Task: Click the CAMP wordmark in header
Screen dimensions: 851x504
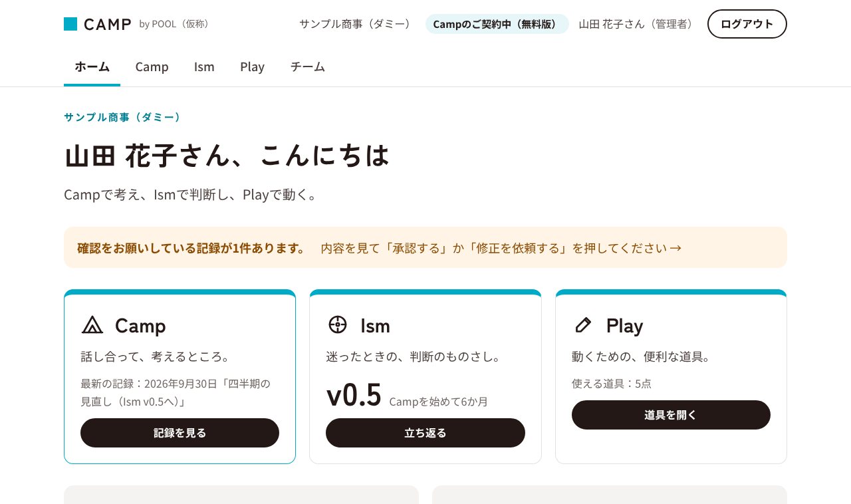Action: point(108,25)
